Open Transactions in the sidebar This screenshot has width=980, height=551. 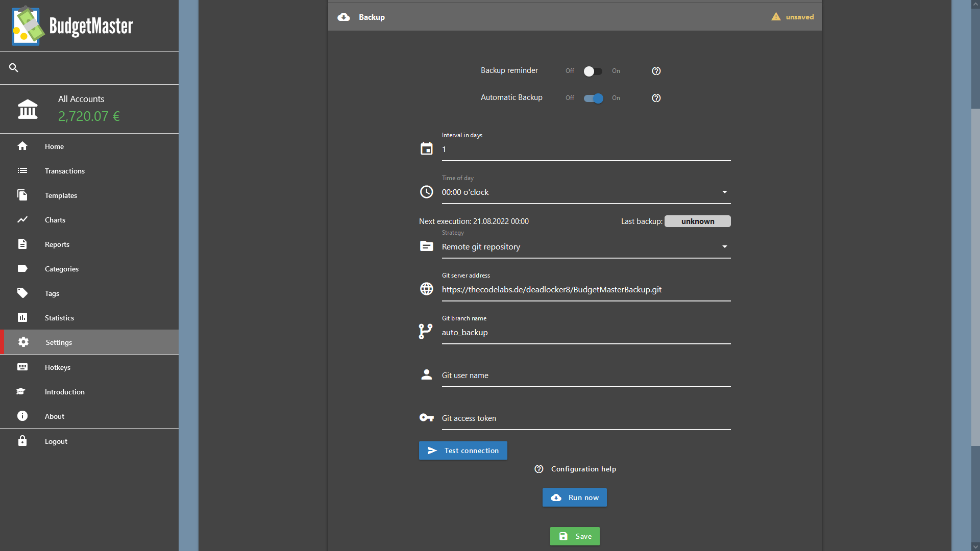click(x=89, y=170)
